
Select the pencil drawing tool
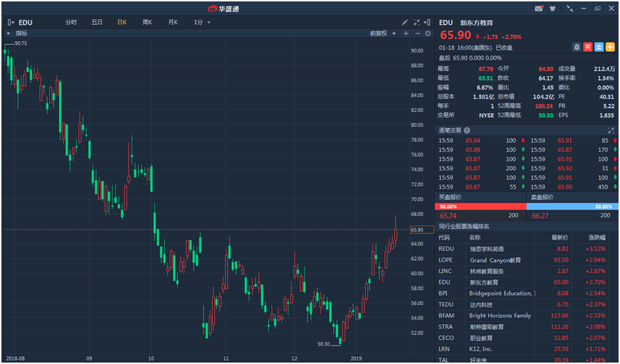click(405, 22)
